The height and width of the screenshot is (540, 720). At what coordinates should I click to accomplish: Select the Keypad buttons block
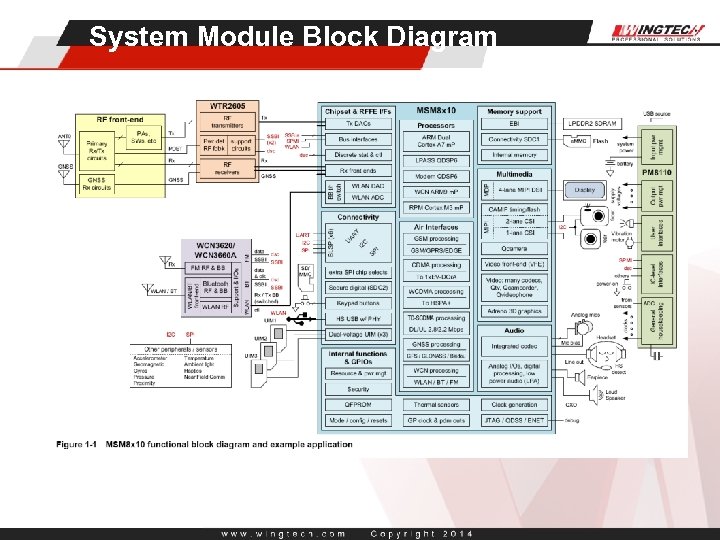tap(359, 303)
